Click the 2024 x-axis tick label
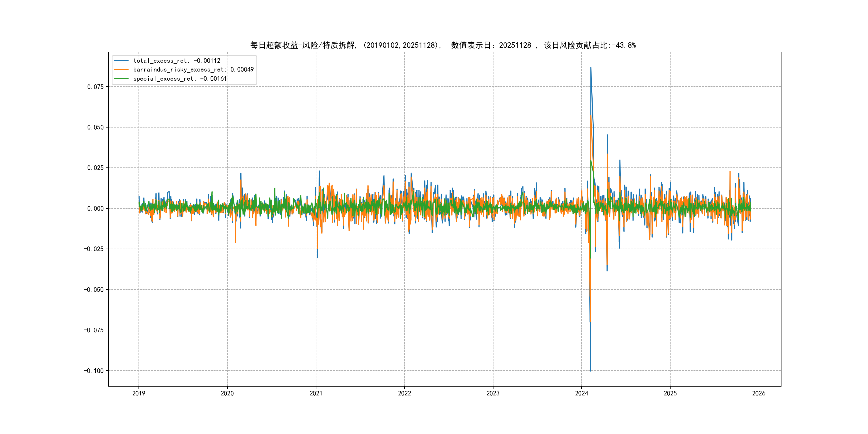Screen dimensions: 868x434 (x=582, y=393)
